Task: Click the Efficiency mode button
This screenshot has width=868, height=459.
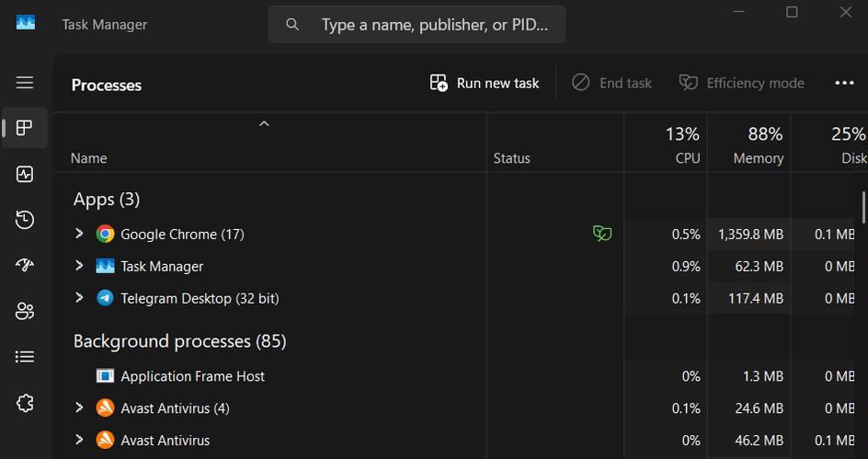Action: click(x=742, y=83)
